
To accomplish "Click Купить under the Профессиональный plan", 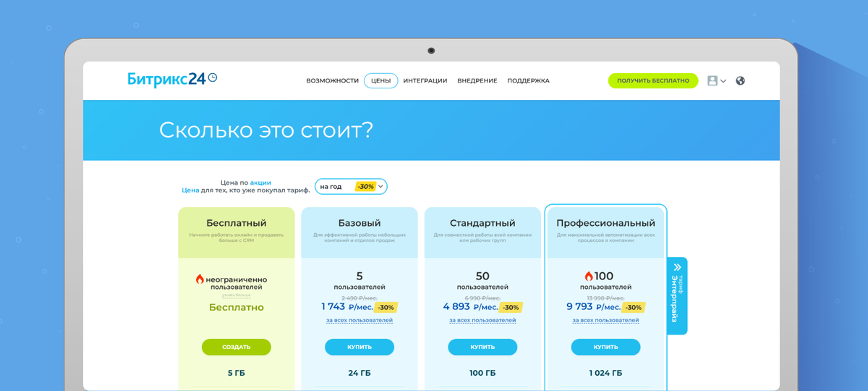I will click(606, 347).
